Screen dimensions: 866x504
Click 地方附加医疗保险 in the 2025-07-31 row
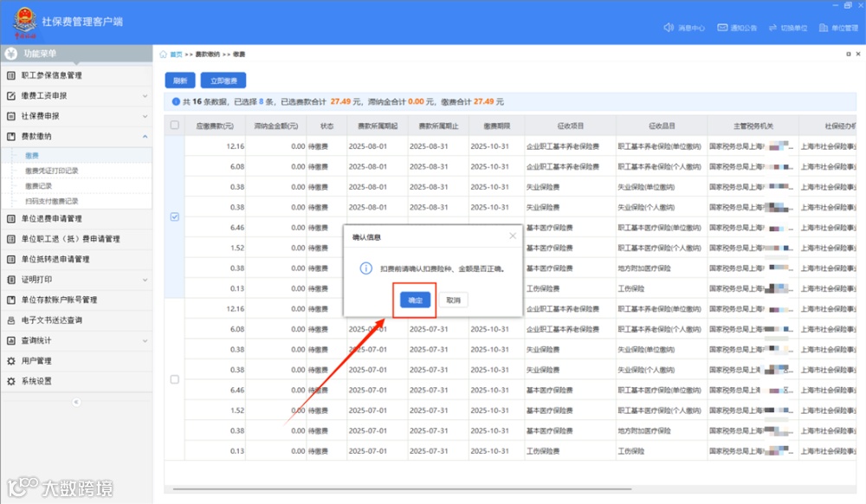tap(644, 430)
